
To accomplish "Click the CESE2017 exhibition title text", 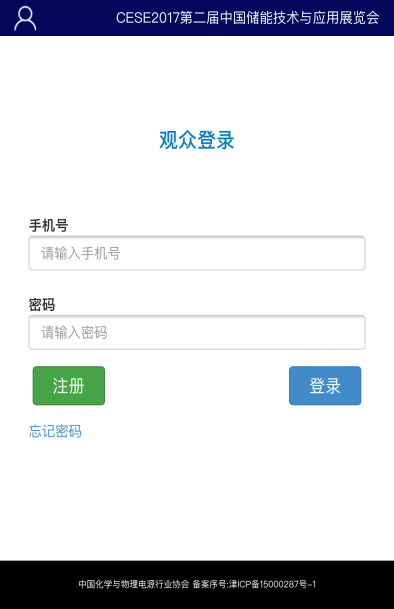I will 248,18.
